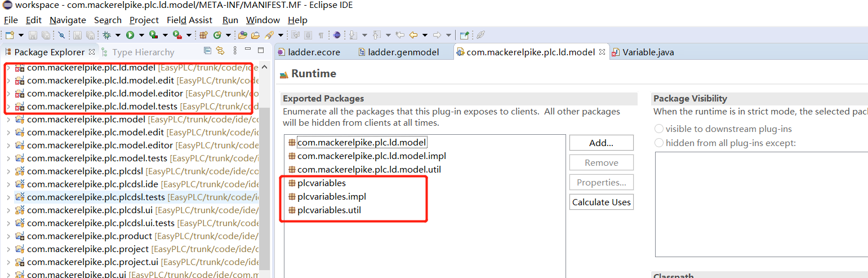Open Back navigation history dropdown arrow
Screen dimensions: 868x278
tap(425, 35)
